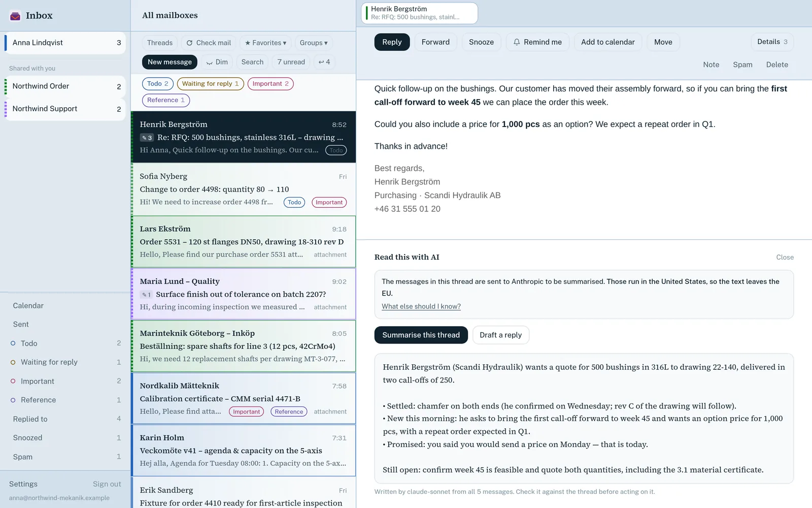Compose with the New message button
Image resolution: width=812 pixels, height=508 pixels.
170,62
